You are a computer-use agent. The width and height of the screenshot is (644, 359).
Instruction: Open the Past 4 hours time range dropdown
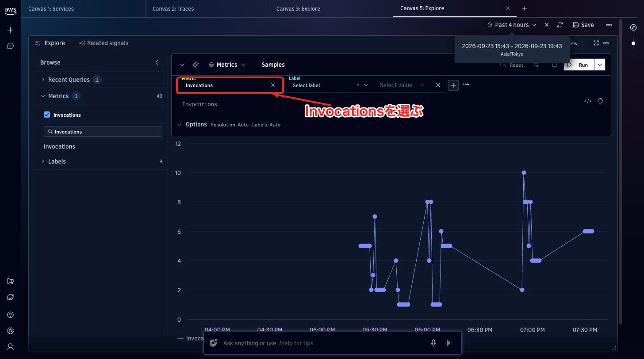tap(512, 25)
